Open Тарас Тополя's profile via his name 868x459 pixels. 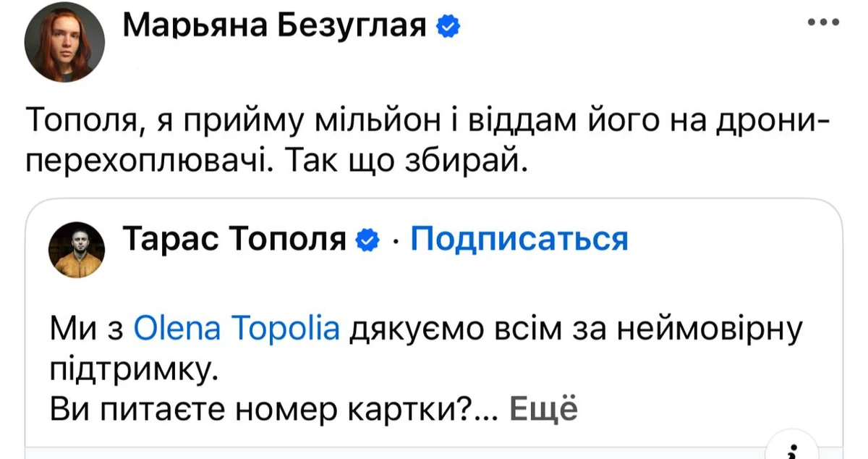(235, 239)
